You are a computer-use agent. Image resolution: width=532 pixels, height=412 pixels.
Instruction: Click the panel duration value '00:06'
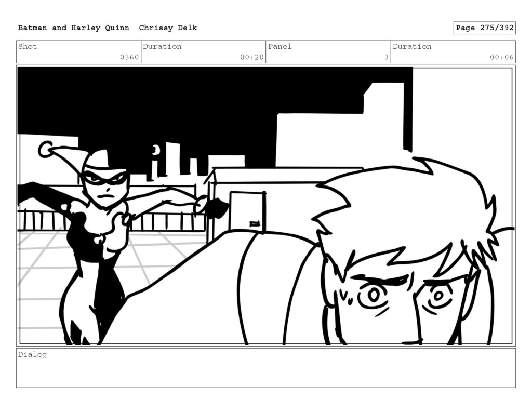click(501, 57)
